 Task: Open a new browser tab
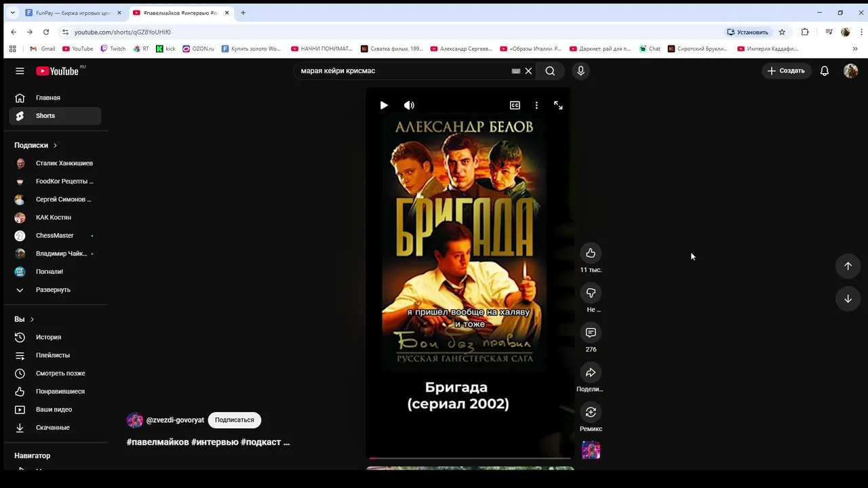(x=243, y=13)
